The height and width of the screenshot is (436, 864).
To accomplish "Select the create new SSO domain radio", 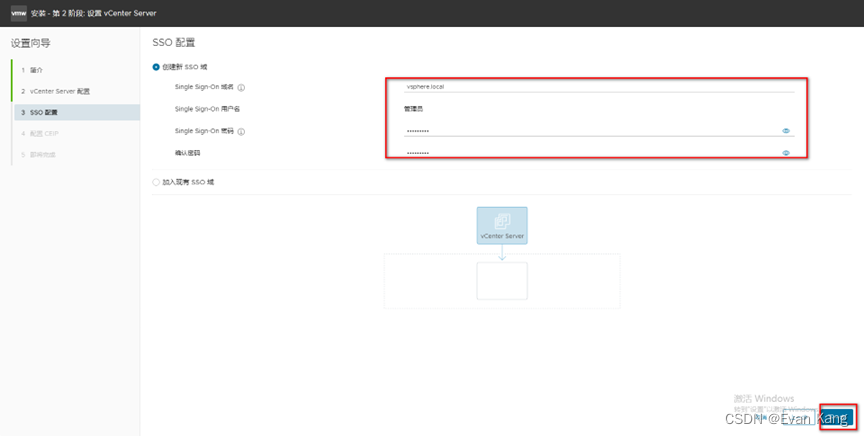I will pos(156,67).
